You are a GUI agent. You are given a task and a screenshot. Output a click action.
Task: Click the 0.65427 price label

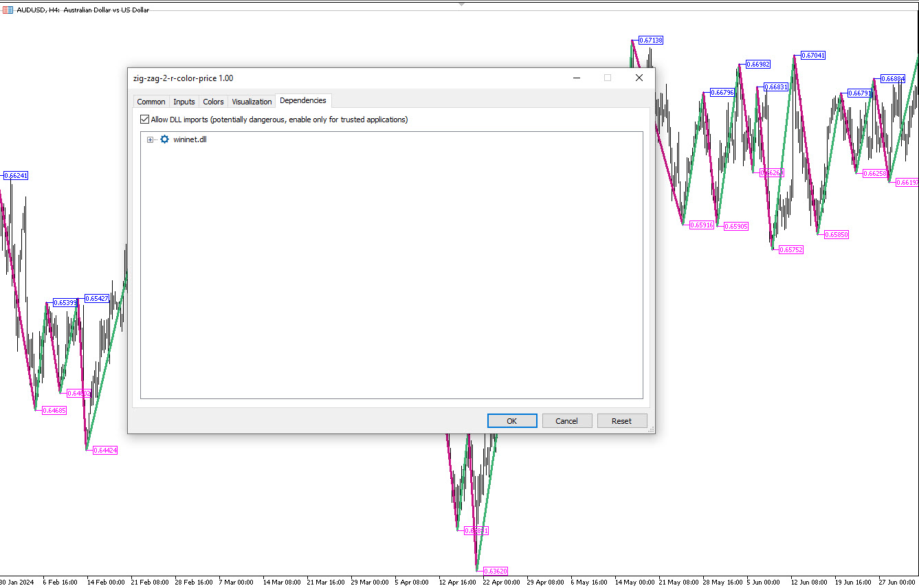click(96, 299)
